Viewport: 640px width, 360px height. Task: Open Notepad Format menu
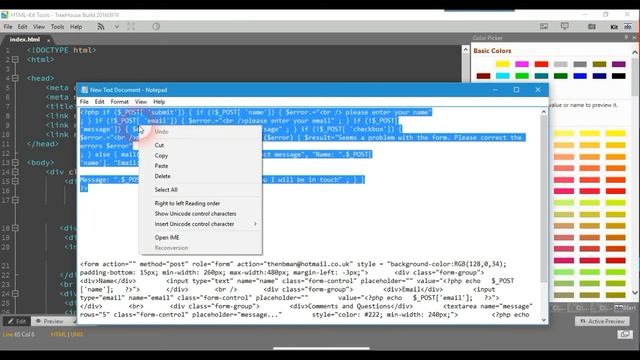pos(119,102)
